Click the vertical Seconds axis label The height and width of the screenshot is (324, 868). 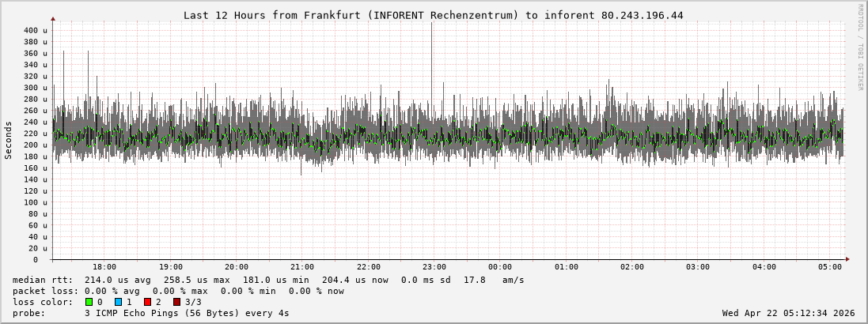[x=9, y=140]
